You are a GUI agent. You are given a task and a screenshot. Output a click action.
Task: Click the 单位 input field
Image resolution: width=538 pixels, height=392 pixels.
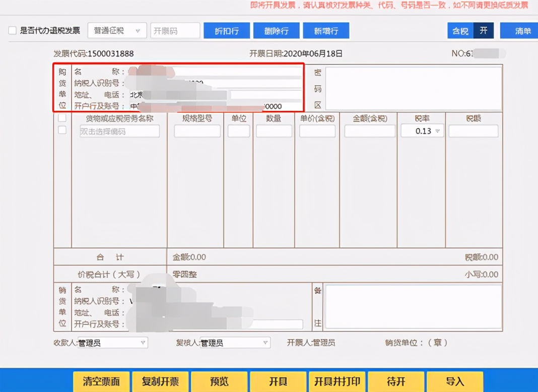point(238,131)
